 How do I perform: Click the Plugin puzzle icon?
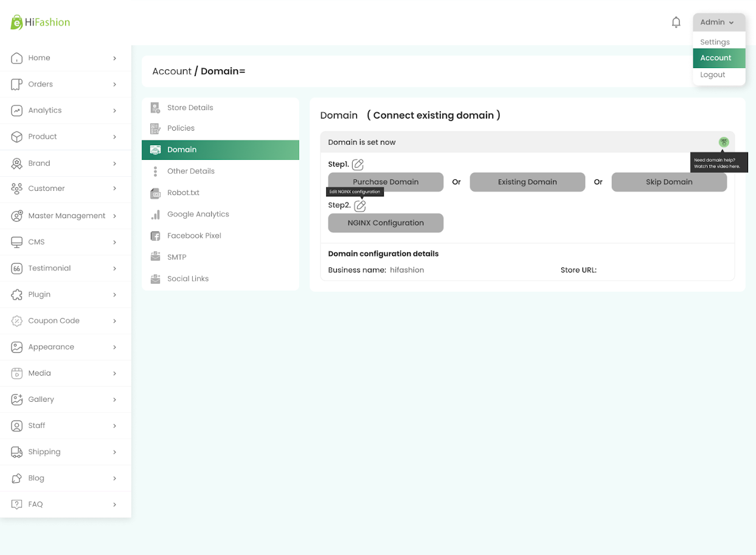coord(17,294)
